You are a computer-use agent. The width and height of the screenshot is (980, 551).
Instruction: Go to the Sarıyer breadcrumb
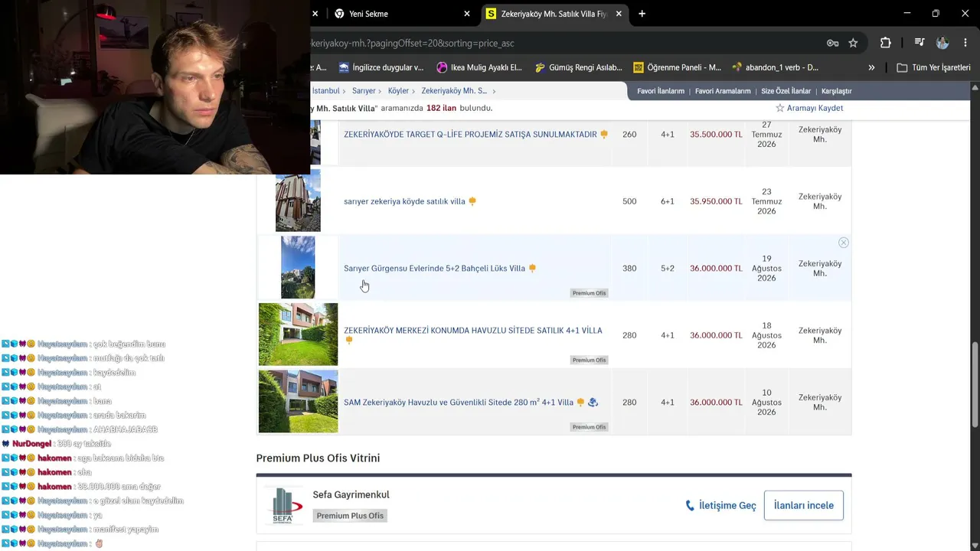tap(364, 91)
